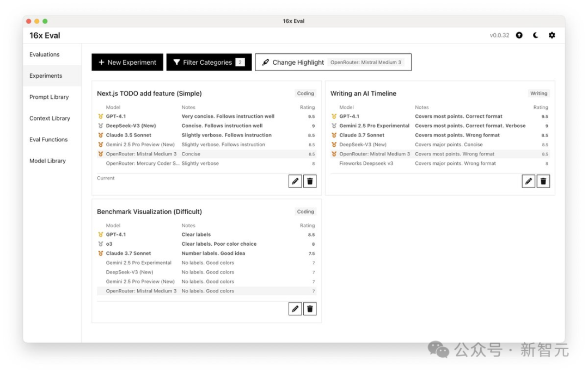The width and height of the screenshot is (588, 373).
Task: Click gold medal icon beside GPT-4.1 in Next.js TODO
Action: (101, 116)
